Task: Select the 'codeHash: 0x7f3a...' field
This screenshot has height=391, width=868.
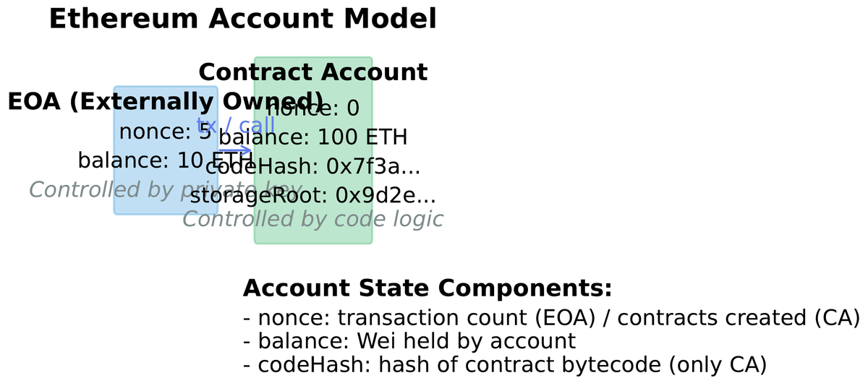Action: tap(312, 167)
